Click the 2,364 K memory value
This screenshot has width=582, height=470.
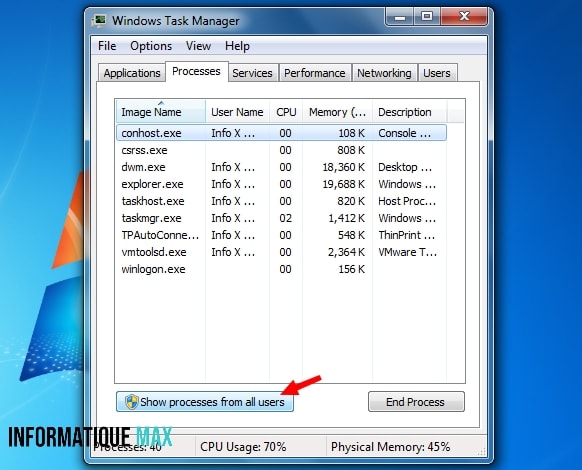[x=346, y=252]
